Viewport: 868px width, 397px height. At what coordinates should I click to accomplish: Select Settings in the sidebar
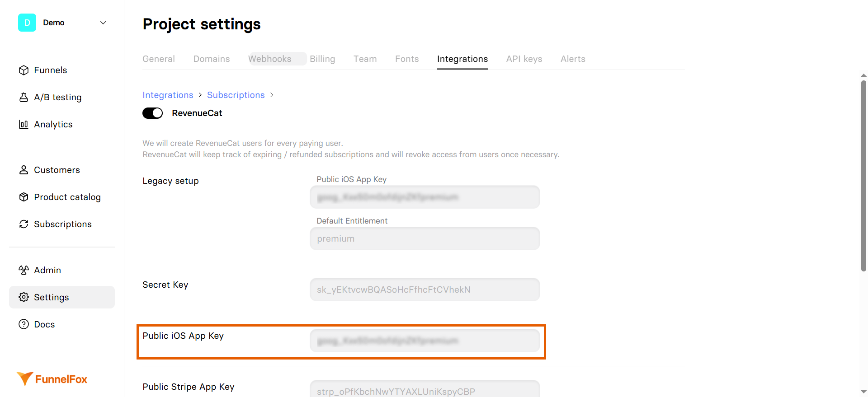click(62, 297)
